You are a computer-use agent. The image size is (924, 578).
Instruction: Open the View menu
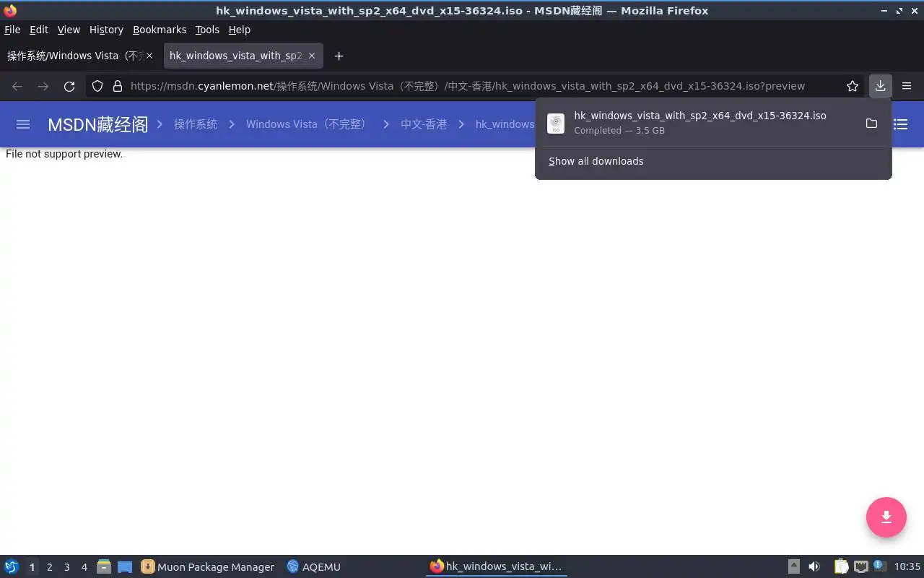pyautogui.click(x=69, y=30)
